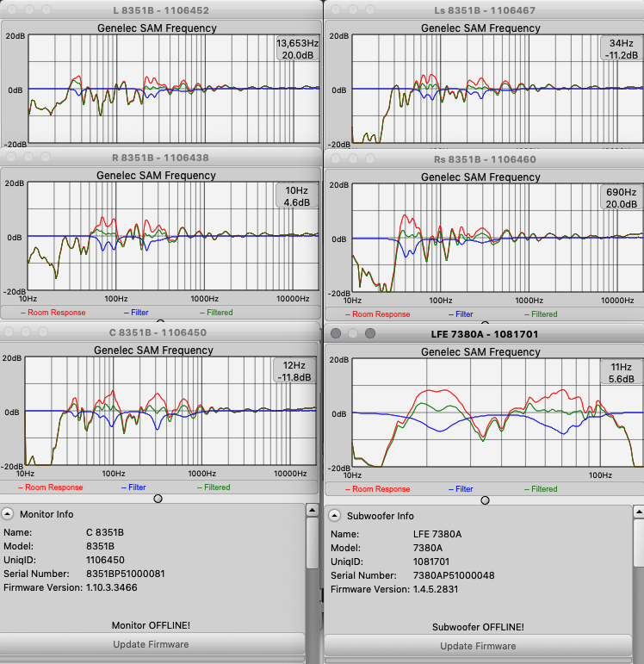Viewport: 644px width, 664px height.
Task: Click the 12Hz -11.8dB readout in C graph
Action: click(294, 371)
